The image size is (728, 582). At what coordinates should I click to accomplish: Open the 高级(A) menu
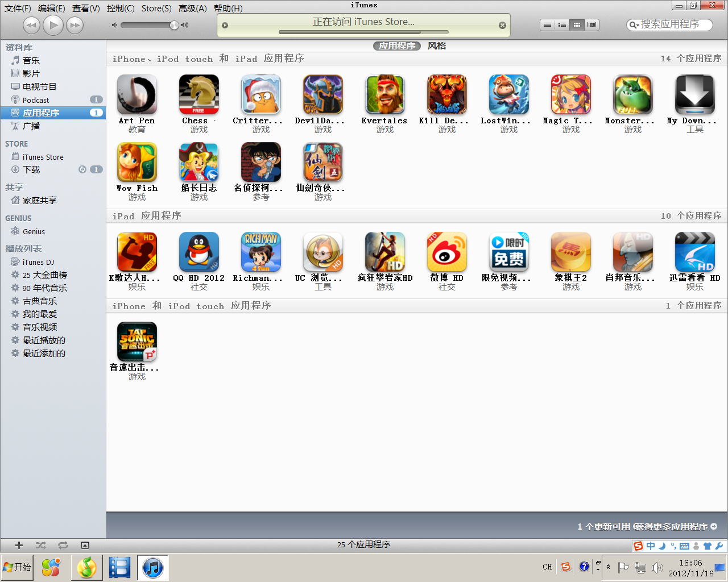point(193,8)
